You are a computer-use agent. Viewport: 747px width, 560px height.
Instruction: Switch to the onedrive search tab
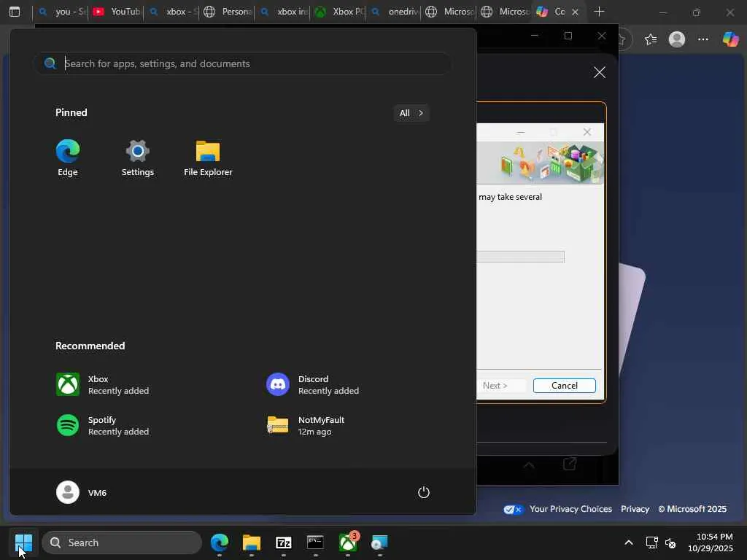pyautogui.click(x=394, y=12)
